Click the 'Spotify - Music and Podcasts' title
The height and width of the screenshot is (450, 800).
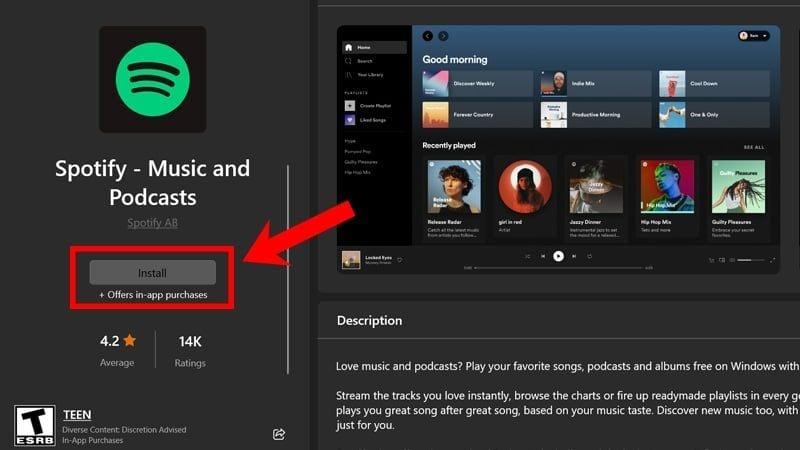pyautogui.click(x=153, y=183)
